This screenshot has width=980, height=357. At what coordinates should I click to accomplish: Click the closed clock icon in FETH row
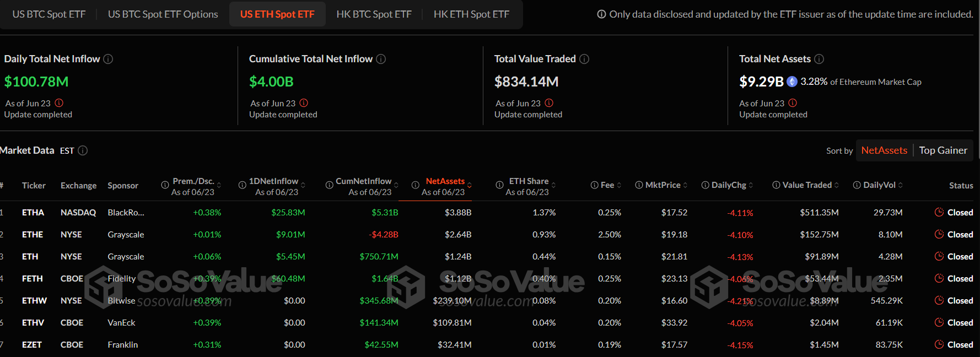(x=939, y=278)
